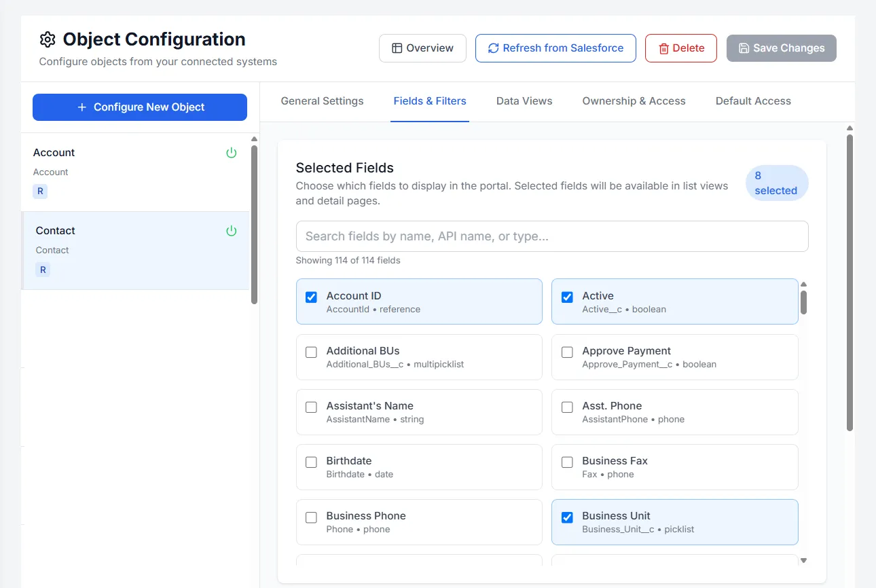The image size is (876, 588).
Task: Delete the selected object
Action: [x=681, y=48]
